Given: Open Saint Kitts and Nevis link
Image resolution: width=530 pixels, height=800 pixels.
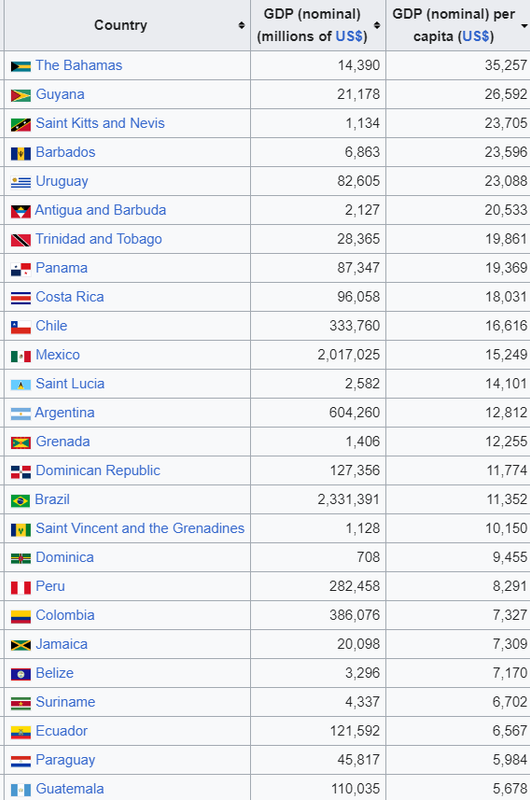Looking at the screenshot, I should [100, 123].
